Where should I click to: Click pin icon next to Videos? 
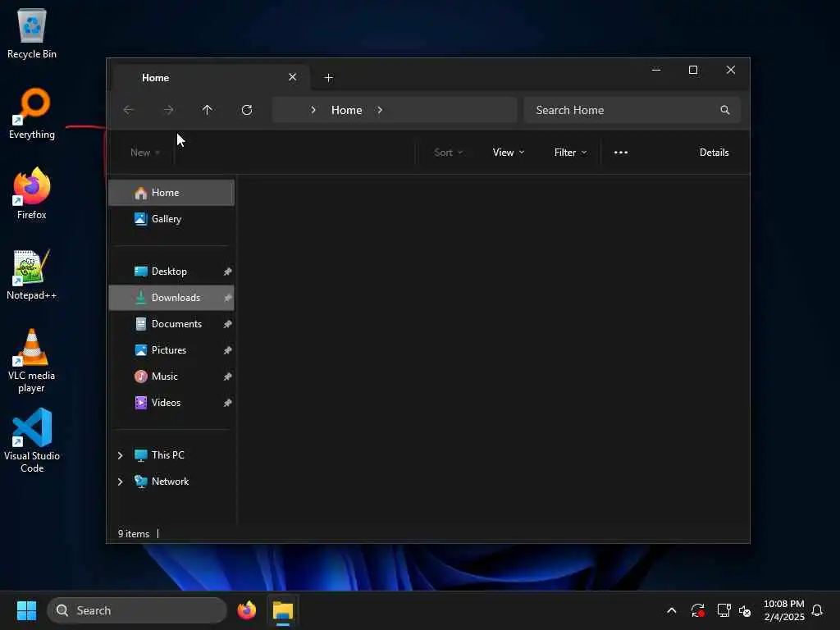click(x=228, y=403)
